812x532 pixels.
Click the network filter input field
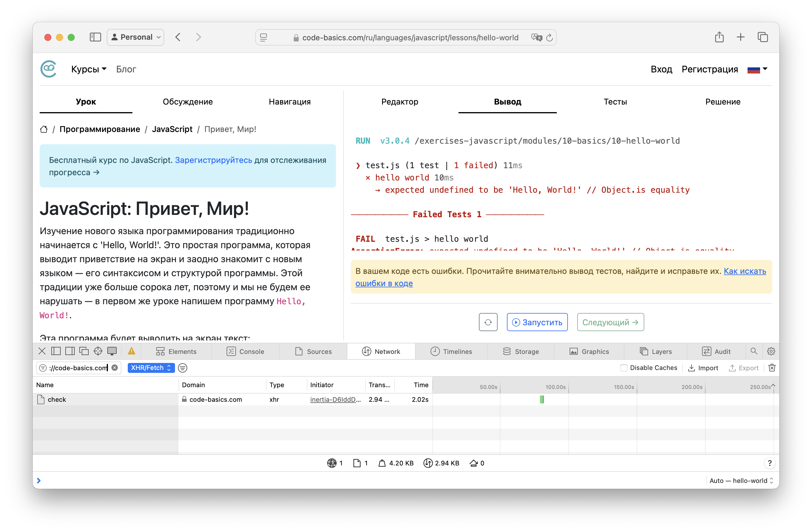click(x=78, y=368)
